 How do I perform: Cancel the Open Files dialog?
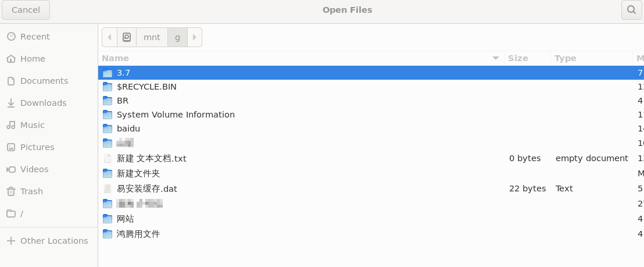click(26, 10)
